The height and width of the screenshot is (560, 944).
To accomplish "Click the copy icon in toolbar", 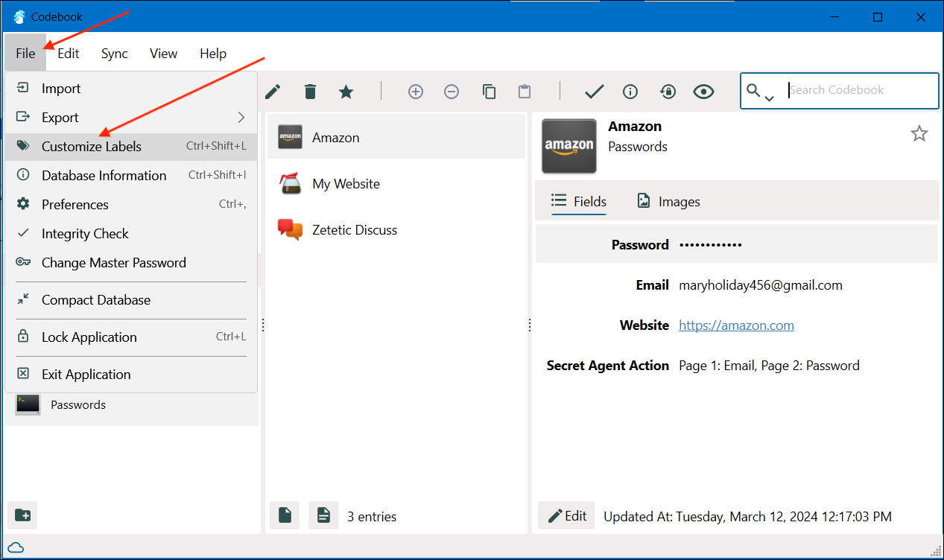I will (x=489, y=92).
